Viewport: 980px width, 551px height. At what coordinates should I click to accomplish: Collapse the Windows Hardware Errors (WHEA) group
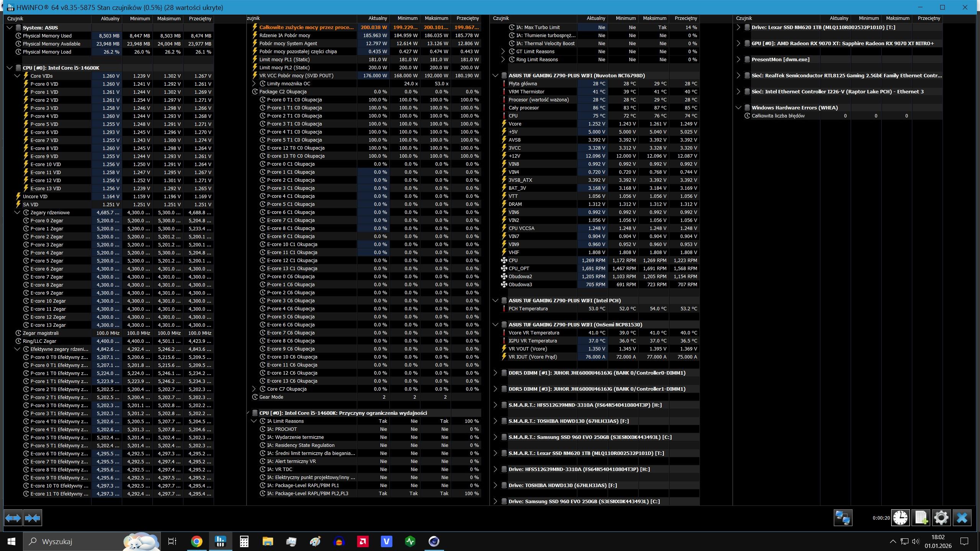[738, 108]
